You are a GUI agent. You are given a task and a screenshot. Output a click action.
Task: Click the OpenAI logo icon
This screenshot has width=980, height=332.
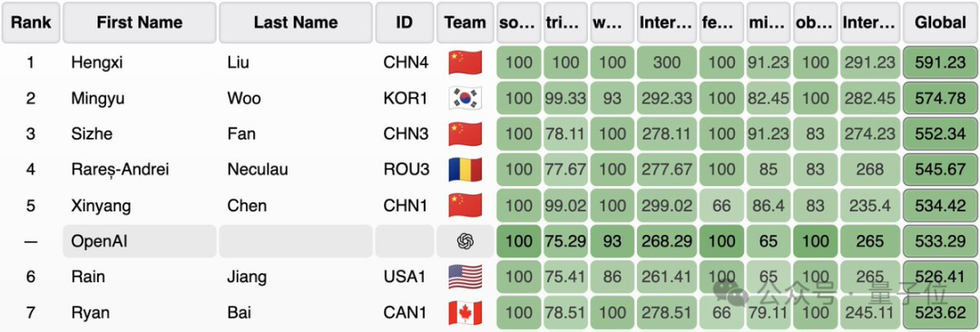(465, 241)
